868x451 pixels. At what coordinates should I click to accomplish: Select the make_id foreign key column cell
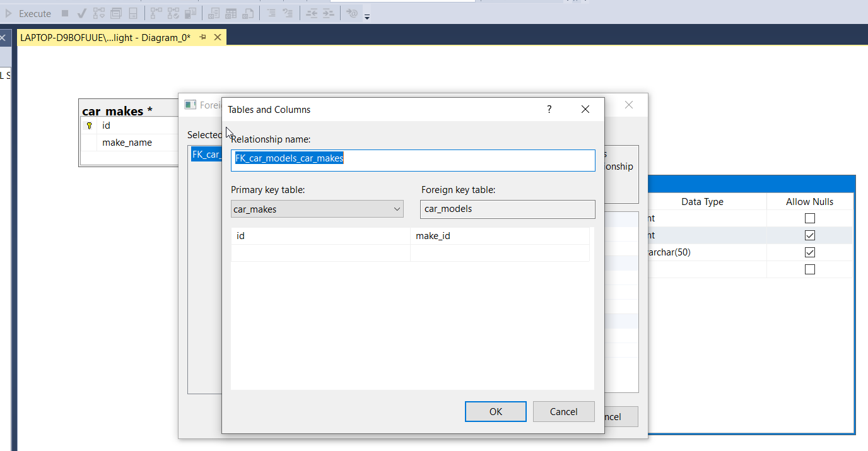pyautogui.click(x=499, y=236)
